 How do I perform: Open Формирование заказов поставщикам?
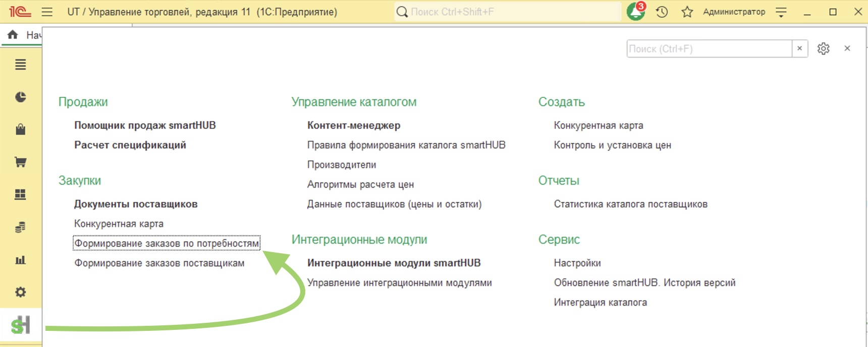click(x=159, y=263)
